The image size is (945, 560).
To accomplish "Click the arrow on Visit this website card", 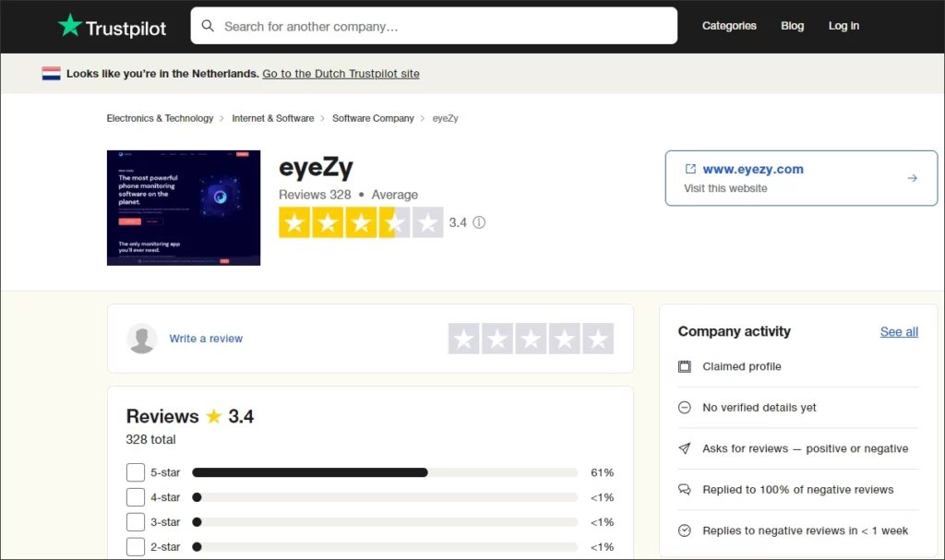I will (x=912, y=178).
